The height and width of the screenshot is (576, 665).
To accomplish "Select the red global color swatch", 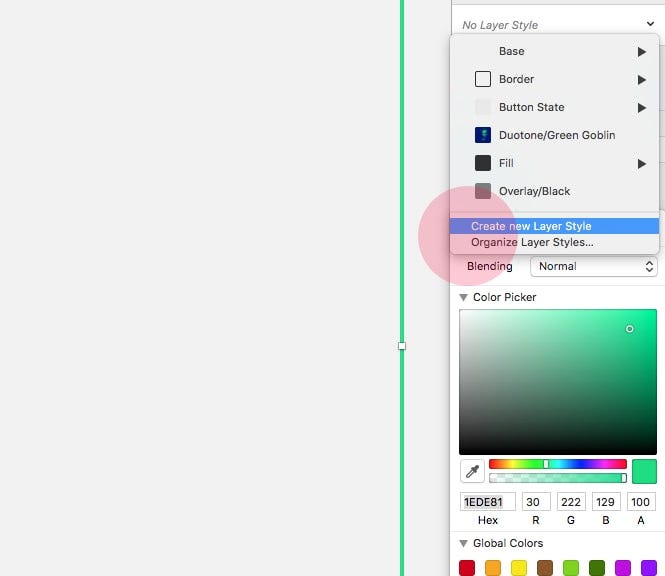I will pyautogui.click(x=467, y=568).
